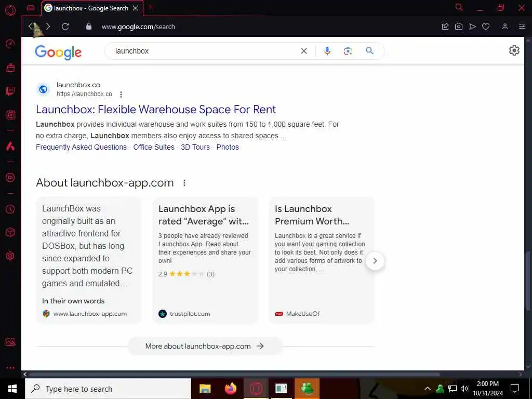Open the trustpilot.com review card
This screenshot has height=399, width=532.
(205, 260)
